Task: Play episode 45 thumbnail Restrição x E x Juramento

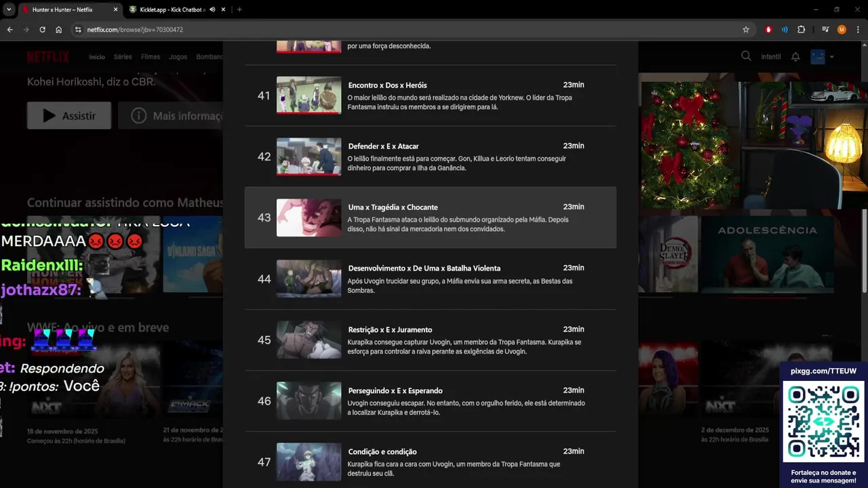Action: 309,340
